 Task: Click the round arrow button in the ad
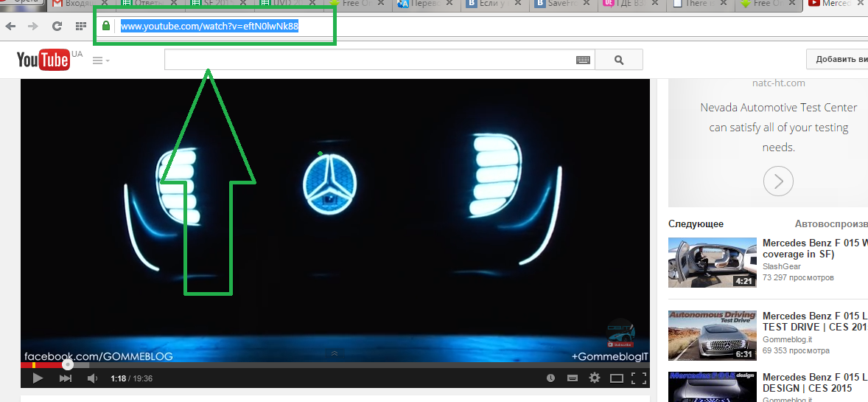(778, 181)
